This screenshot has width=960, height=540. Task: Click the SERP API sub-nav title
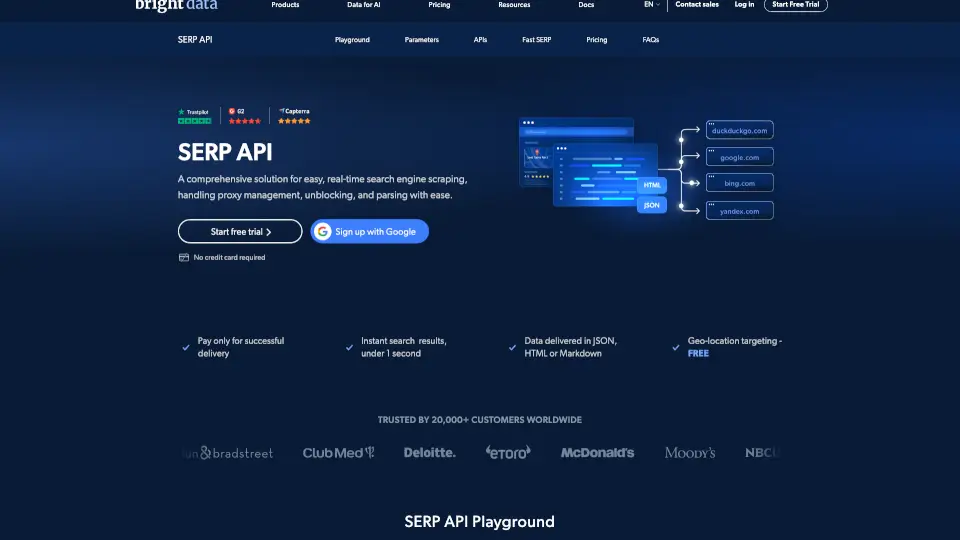[x=195, y=40]
